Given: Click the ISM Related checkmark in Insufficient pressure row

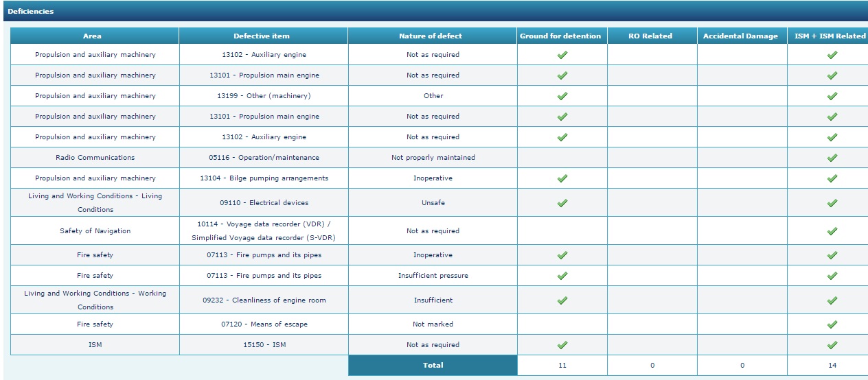Looking at the screenshot, I should [x=832, y=276].
